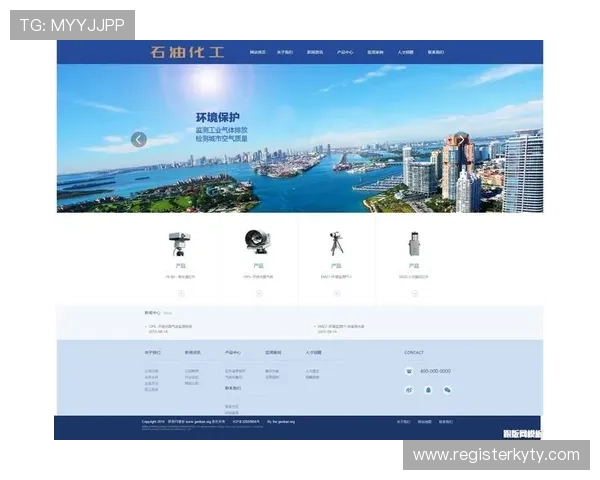
Task: Click the ICP备 registration number in the bottom bar
Action: coord(246,421)
